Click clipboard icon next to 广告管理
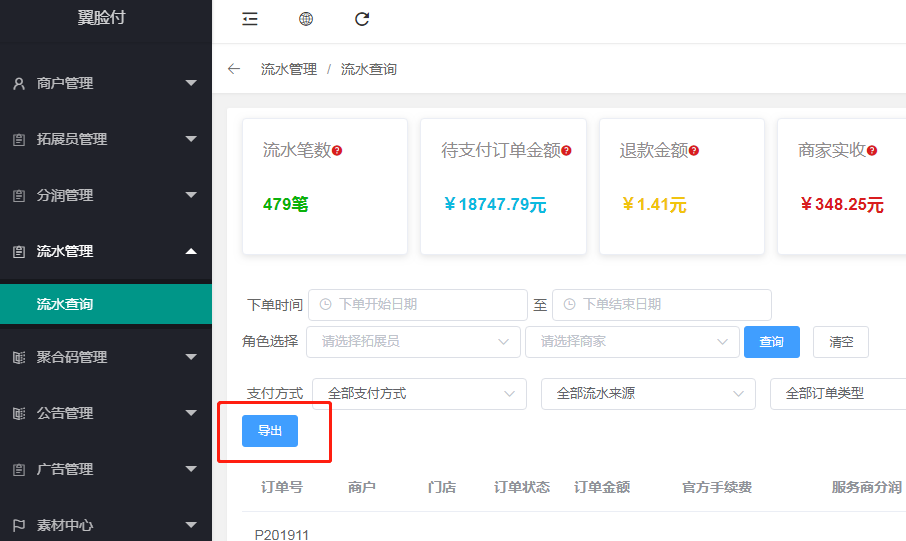 click(x=19, y=470)
